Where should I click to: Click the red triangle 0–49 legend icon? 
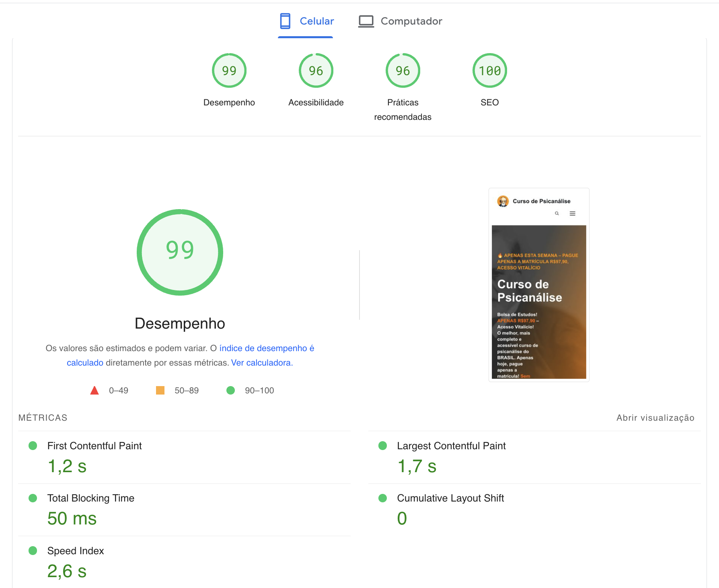94,391
